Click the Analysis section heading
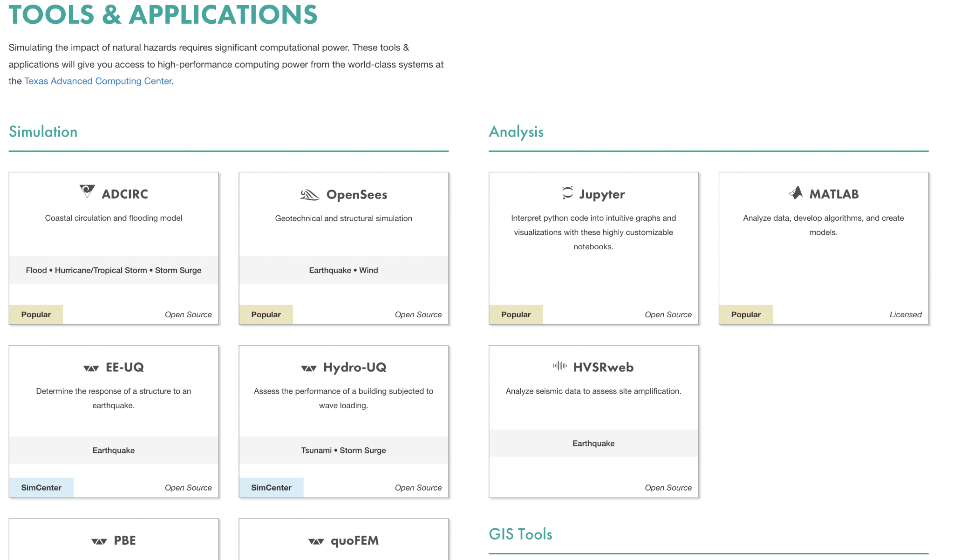The width and height of the screenshot is (954, 560). [516, 132]
